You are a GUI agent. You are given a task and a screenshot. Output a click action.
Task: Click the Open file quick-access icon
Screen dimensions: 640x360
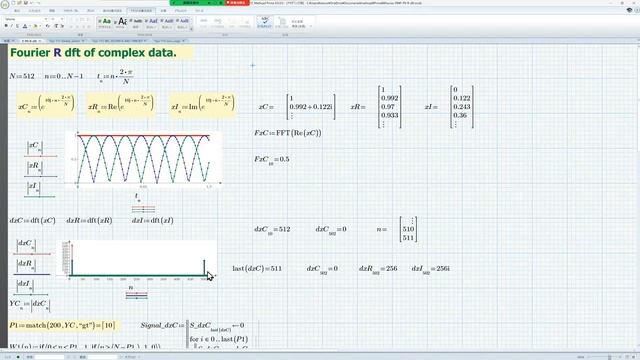[x=19, y=3]
